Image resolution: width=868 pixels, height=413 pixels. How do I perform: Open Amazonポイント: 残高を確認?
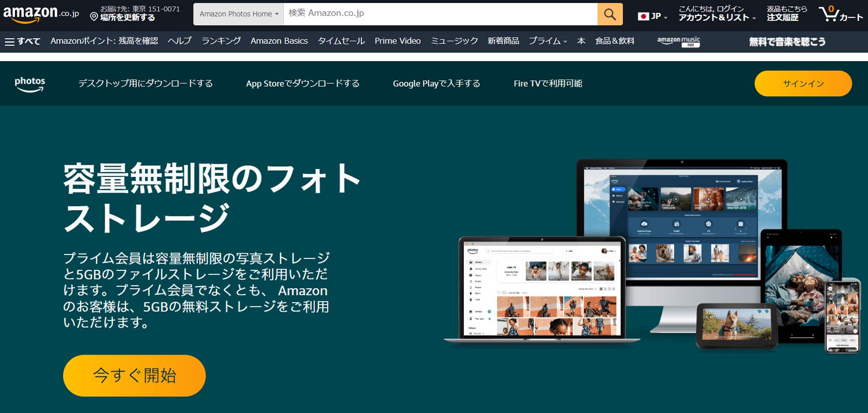[x=104, y=41]
